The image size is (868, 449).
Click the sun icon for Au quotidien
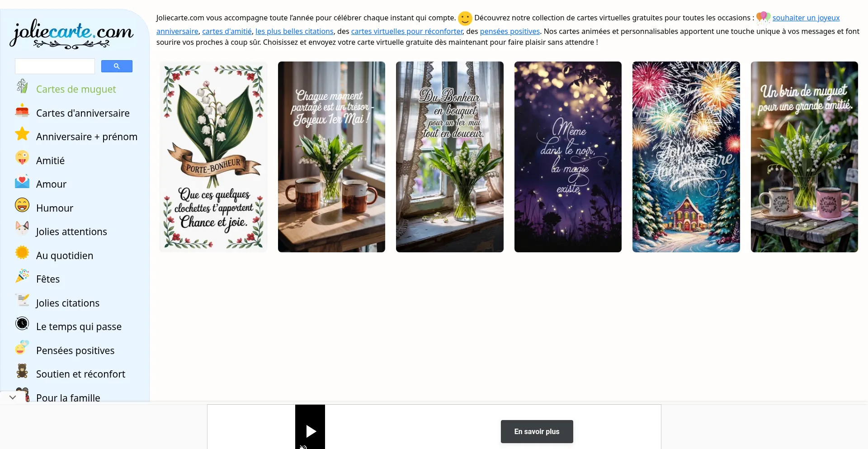click(22, 253)
